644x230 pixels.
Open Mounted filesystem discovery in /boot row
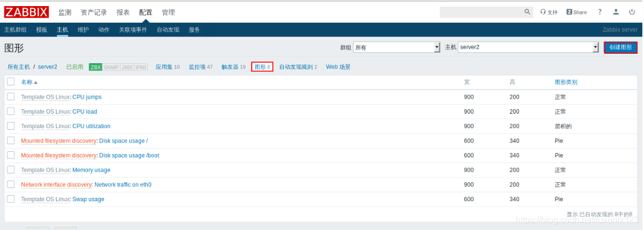point(59,156)
